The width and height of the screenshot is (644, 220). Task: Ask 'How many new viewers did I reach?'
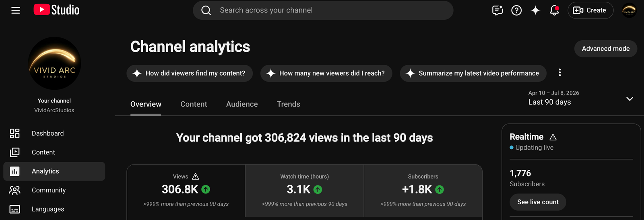coord(326,73)
